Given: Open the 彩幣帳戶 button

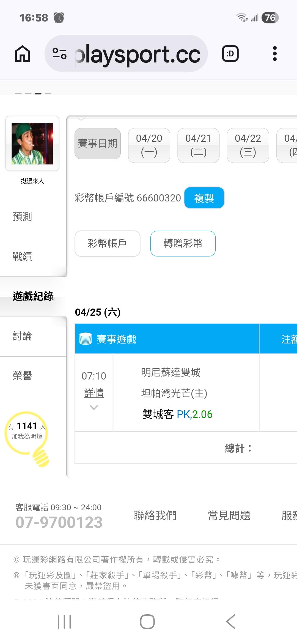Looking at the screenshot, I should tap(107, 244).
